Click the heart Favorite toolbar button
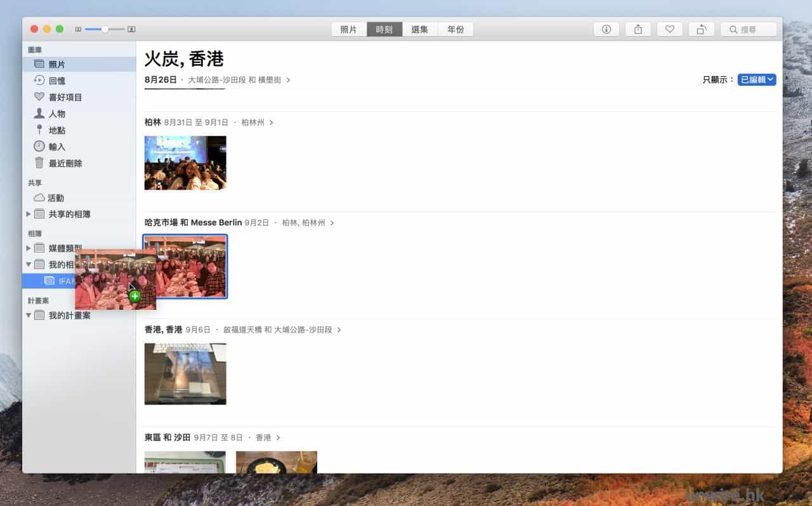This screenshot has height=506, width=812. (669, 29)
